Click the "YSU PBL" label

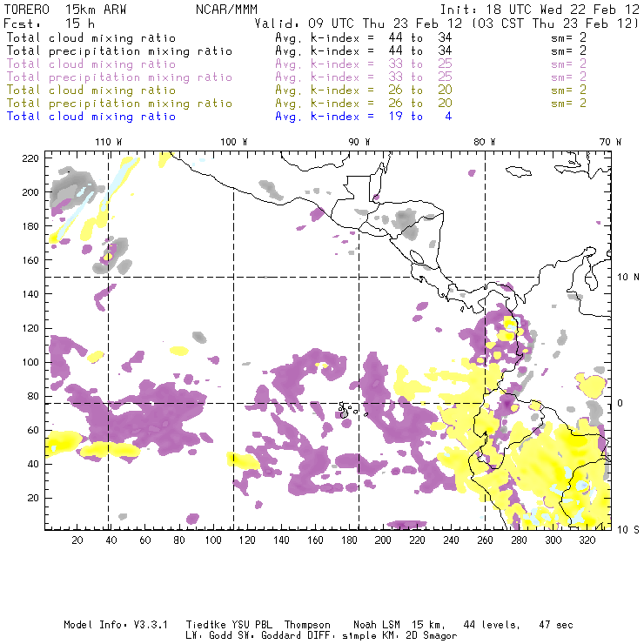(x=252, y=625)
